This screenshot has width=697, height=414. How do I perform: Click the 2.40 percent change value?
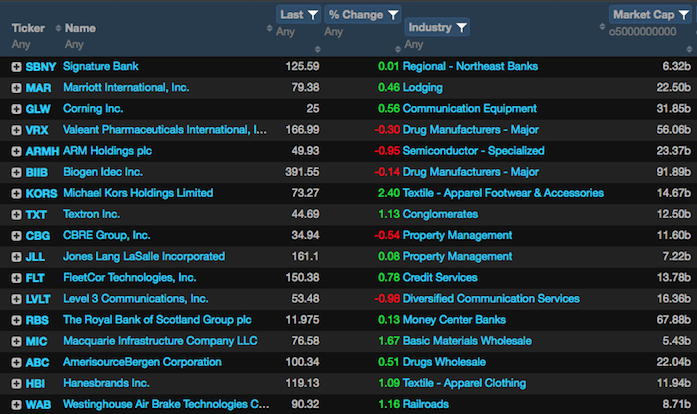pyautogui.click(x=389, y=193)
